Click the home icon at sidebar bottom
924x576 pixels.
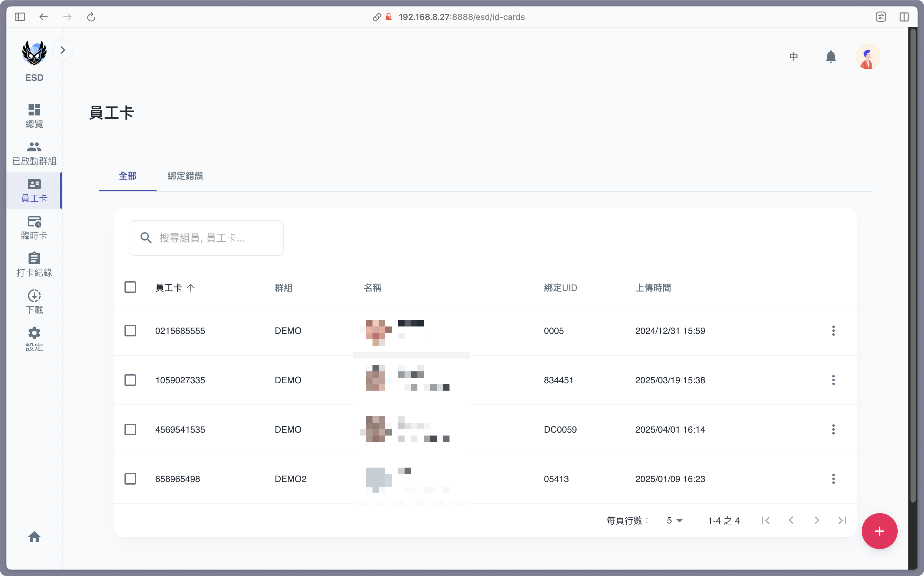point(34,537)
